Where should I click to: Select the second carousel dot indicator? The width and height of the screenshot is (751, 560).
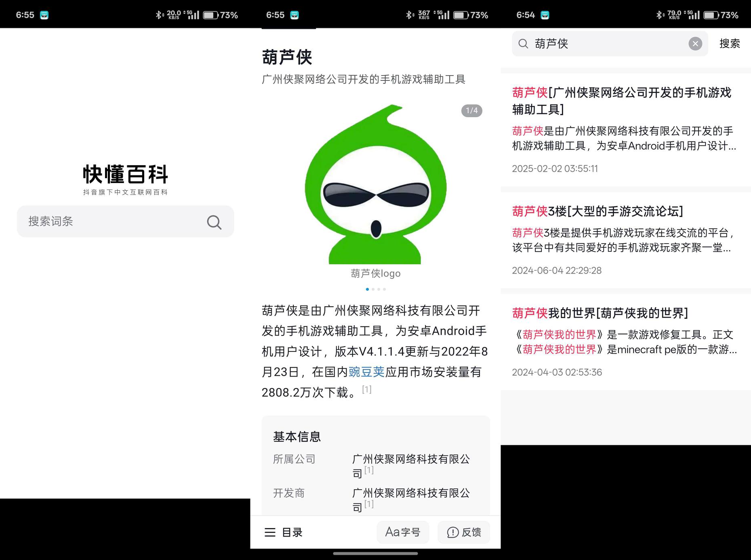[373, 289]
